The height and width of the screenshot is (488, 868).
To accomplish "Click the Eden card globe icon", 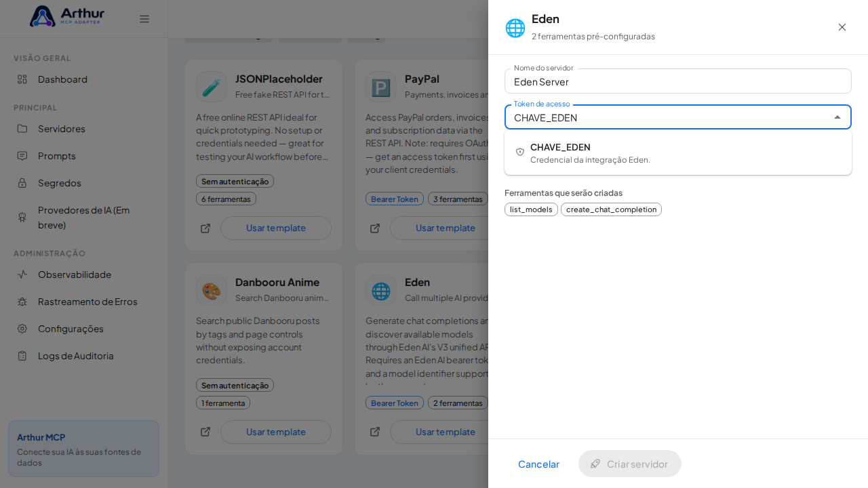I will (381, 290).
